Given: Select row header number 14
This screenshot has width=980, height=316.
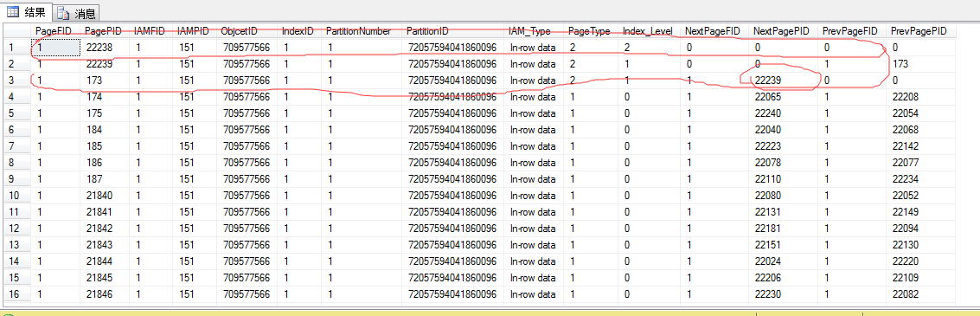Looking at the screenshot, I should pos(17,261).
